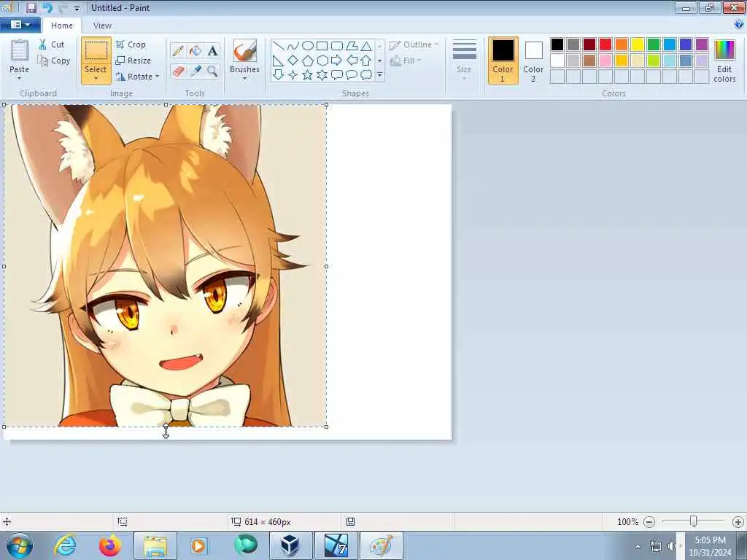Pick the green color swatch
This screenshot has width=747, height=560.
pos(654,44)
